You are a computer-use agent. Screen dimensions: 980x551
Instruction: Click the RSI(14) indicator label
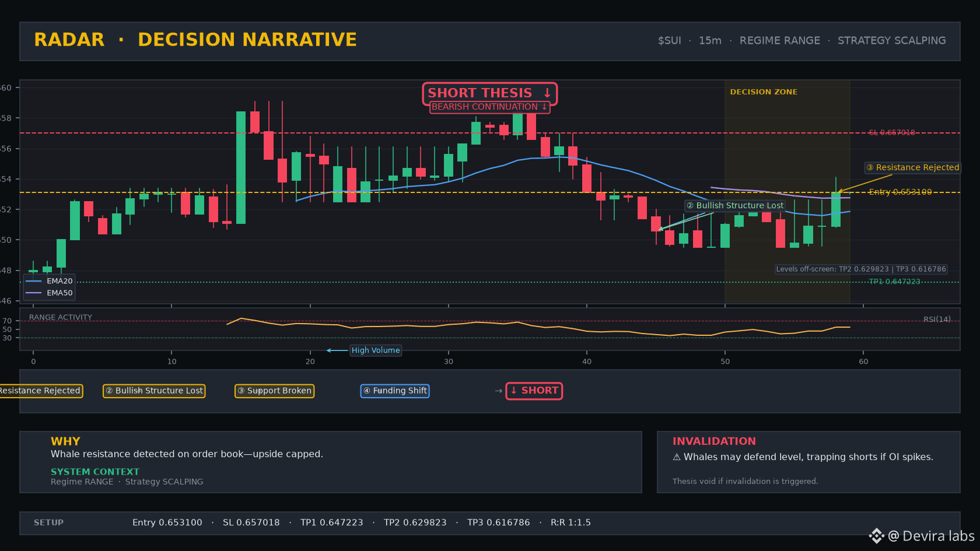tap(937, 320)
